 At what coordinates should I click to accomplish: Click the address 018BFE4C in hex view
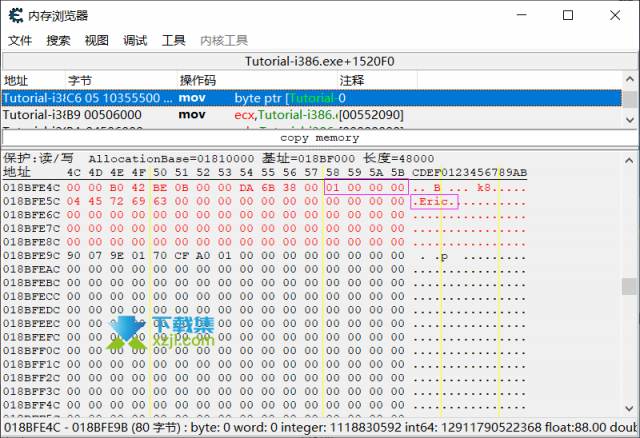[x=31, y=188]
